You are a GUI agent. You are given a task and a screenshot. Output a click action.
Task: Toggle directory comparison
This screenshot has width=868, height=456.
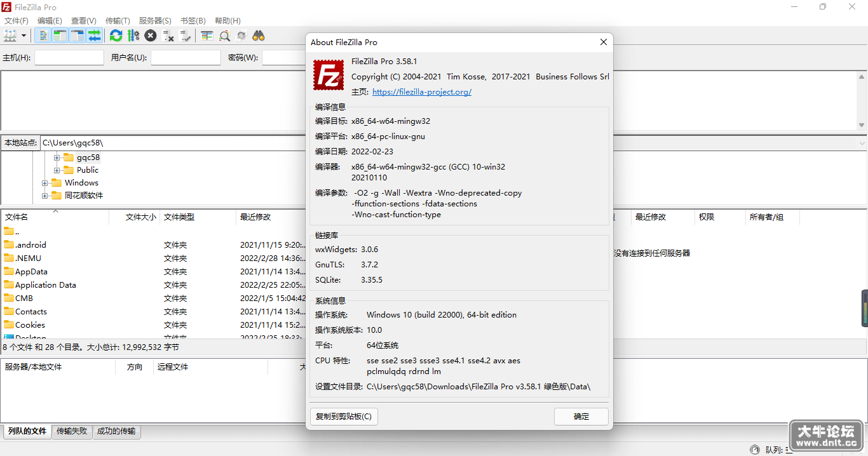click(x=224, y=36)
